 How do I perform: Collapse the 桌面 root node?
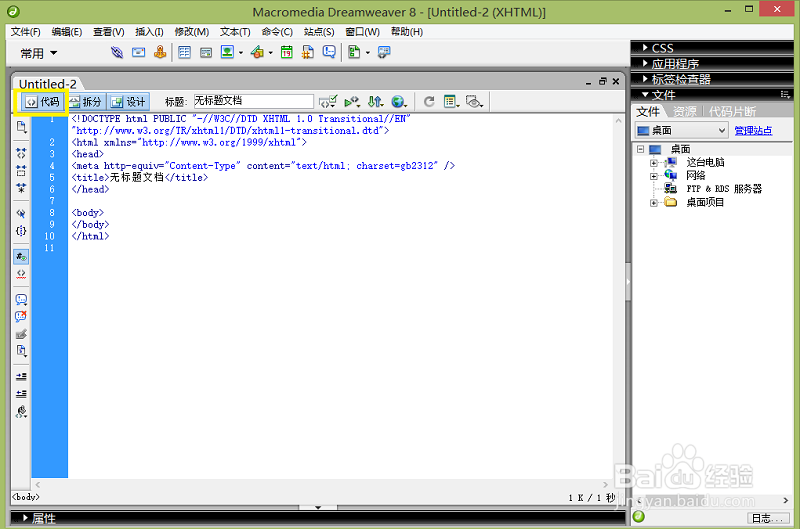pyautogui.click(x=640, y=149)
